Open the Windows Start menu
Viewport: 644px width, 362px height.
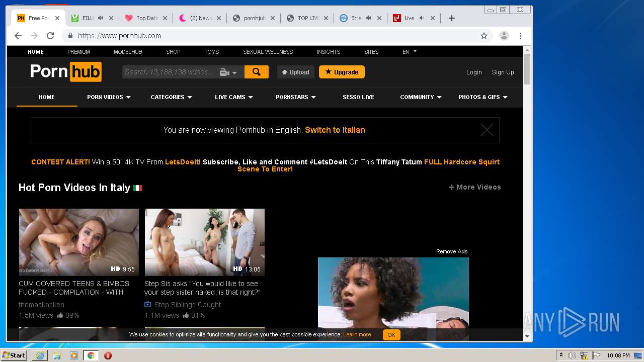[14, 355]
